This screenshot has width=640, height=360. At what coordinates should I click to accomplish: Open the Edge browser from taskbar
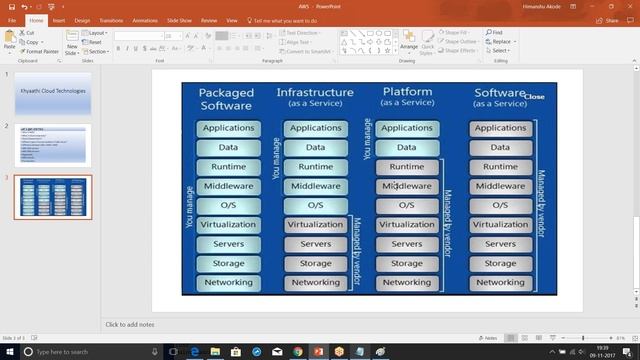tap(195, 352)
